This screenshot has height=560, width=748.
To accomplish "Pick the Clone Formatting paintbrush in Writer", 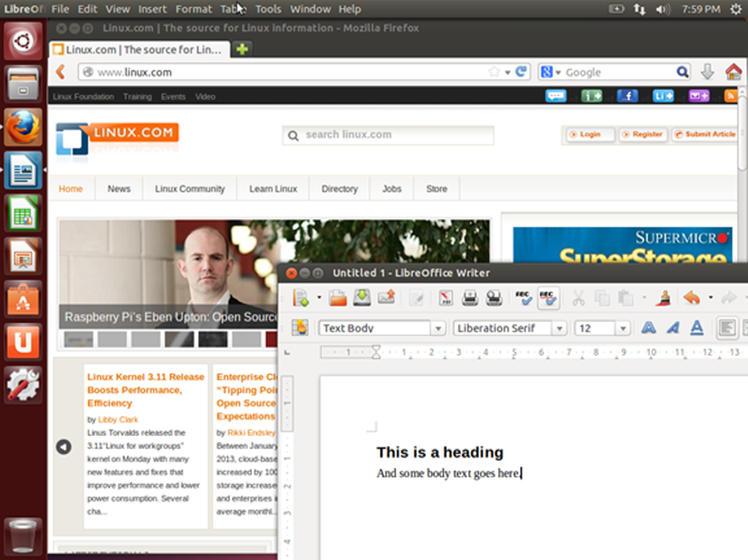I will click(x=663, y=299).
